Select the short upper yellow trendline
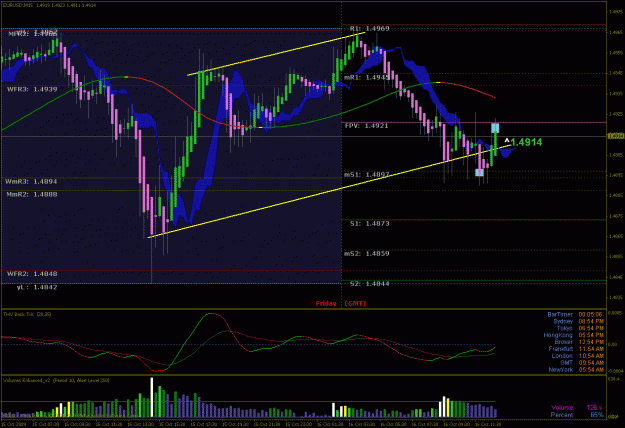Viewport: 625px width, 428px height. click(276, 54)
